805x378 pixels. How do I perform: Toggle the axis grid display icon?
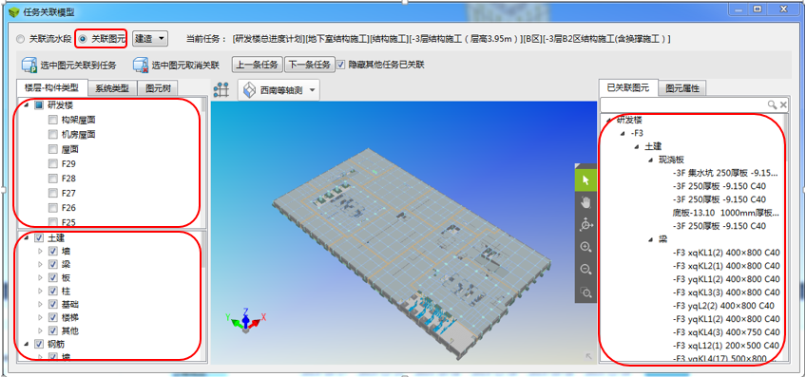click(x=221, y=90)
